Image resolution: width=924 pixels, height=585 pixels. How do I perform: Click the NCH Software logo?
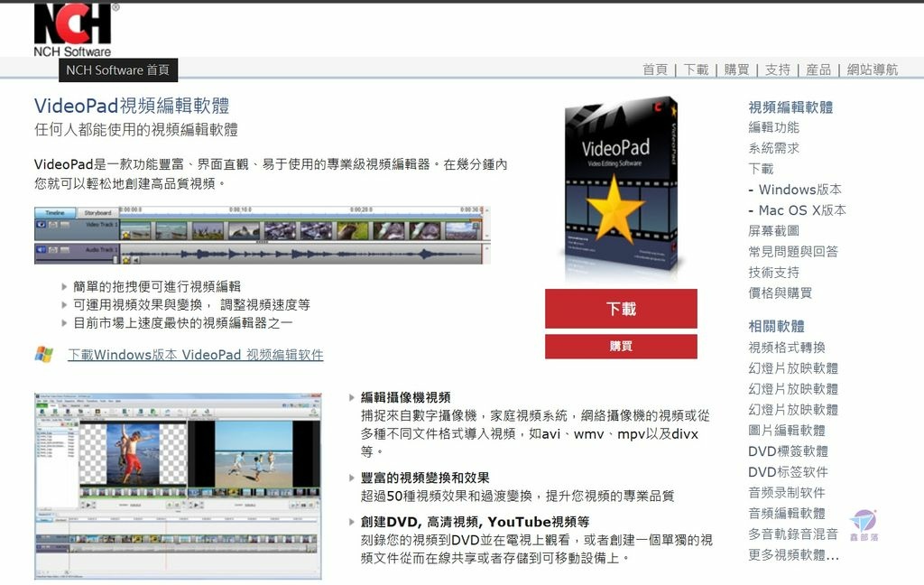click(x=73, y=31)
